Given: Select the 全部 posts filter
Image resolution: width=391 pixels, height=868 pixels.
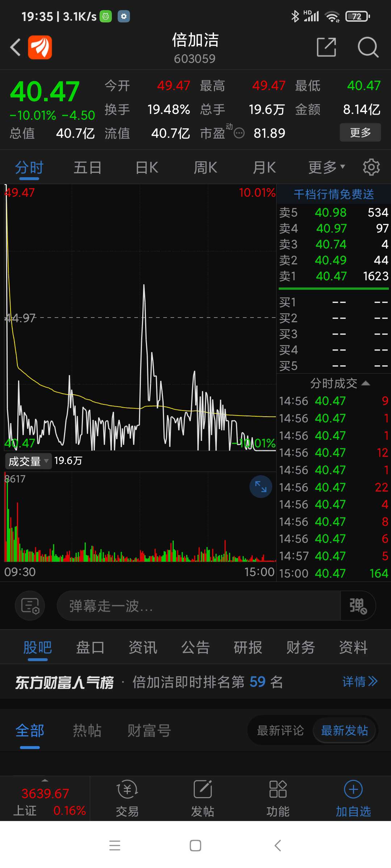Looking at the screenshot, I should [x=30, y=731].
